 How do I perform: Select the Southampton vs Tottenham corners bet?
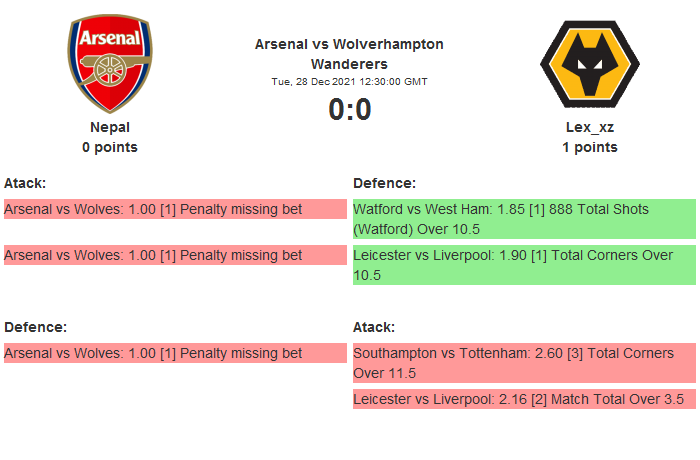524,363
